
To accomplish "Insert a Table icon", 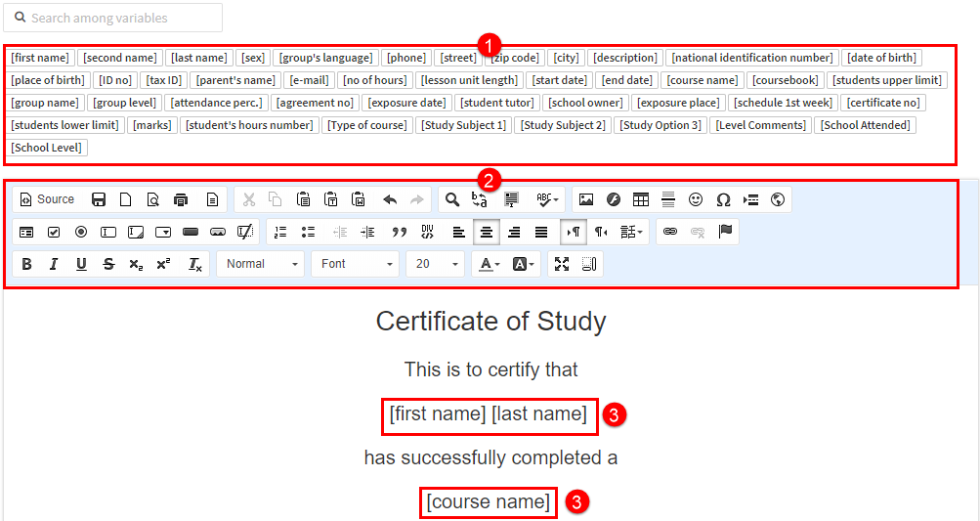I will click(x=641, y=199).
